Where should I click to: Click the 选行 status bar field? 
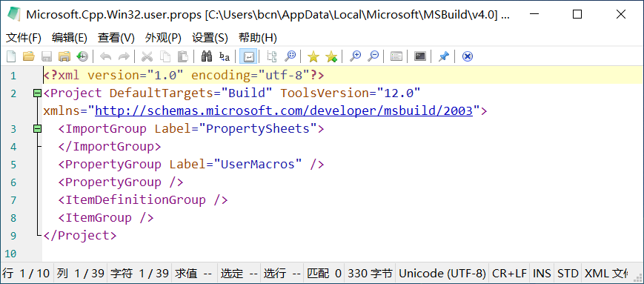tap(282, 274)
